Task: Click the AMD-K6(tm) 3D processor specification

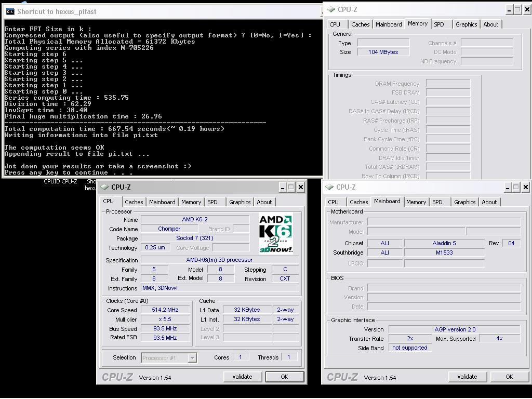Action: point(220,260)
